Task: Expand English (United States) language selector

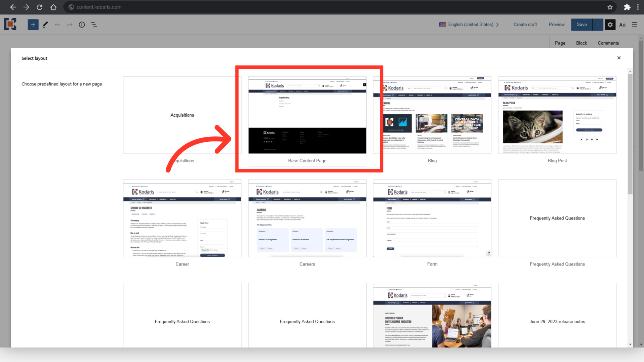Action: (470, 24)
